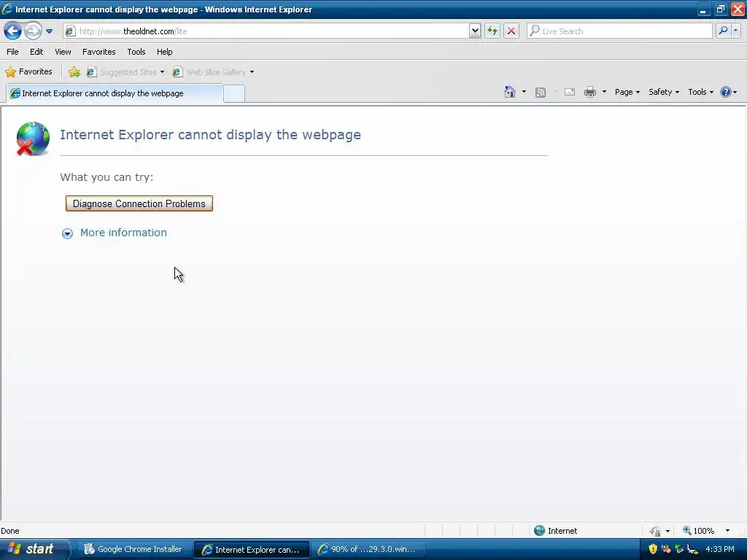
Task: Open a new blank tab
Action: pos(234,94)
